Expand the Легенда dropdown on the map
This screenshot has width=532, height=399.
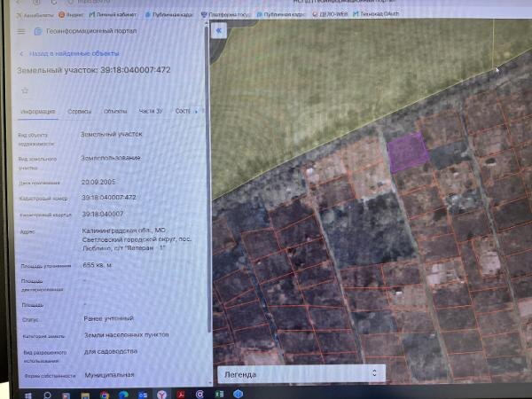click(x=301, y=374)
